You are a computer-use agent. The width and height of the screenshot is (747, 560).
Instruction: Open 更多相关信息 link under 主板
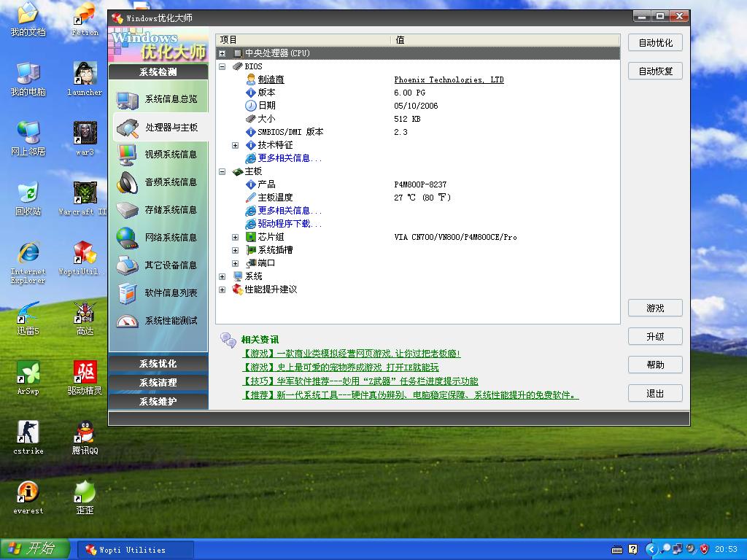click(290, 211)
